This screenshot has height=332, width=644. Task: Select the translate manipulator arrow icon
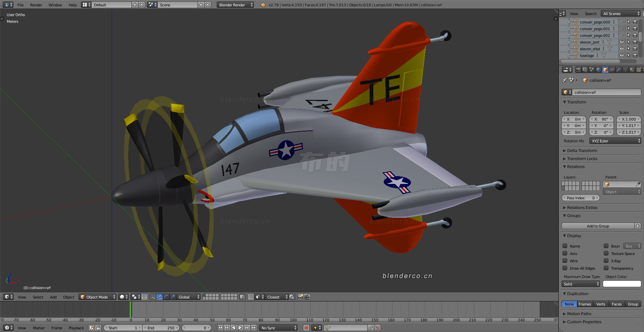tap(159, 297)
